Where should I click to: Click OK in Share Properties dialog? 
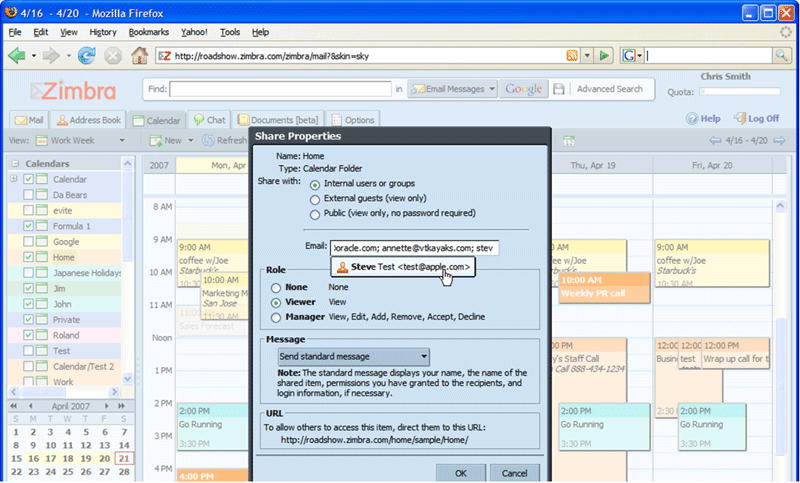(461, 473)
